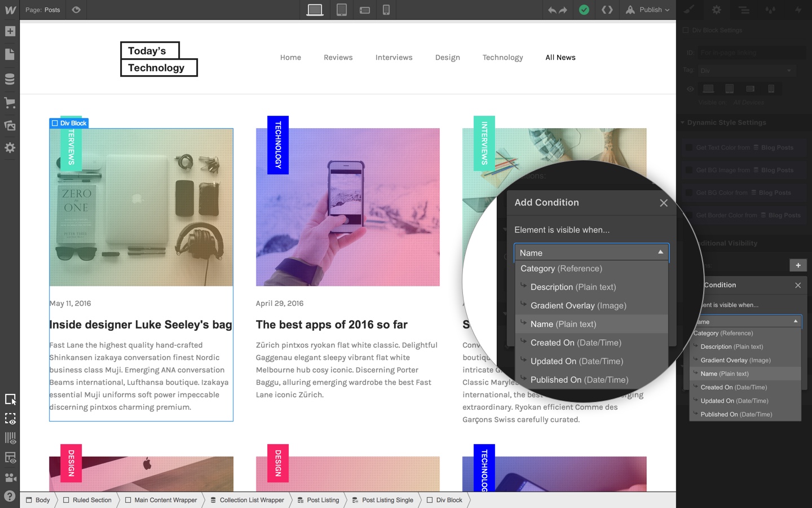Open the CMS Collections database icon
The width and height of the screenshot is (812, 508).
[x=10, y=79]
